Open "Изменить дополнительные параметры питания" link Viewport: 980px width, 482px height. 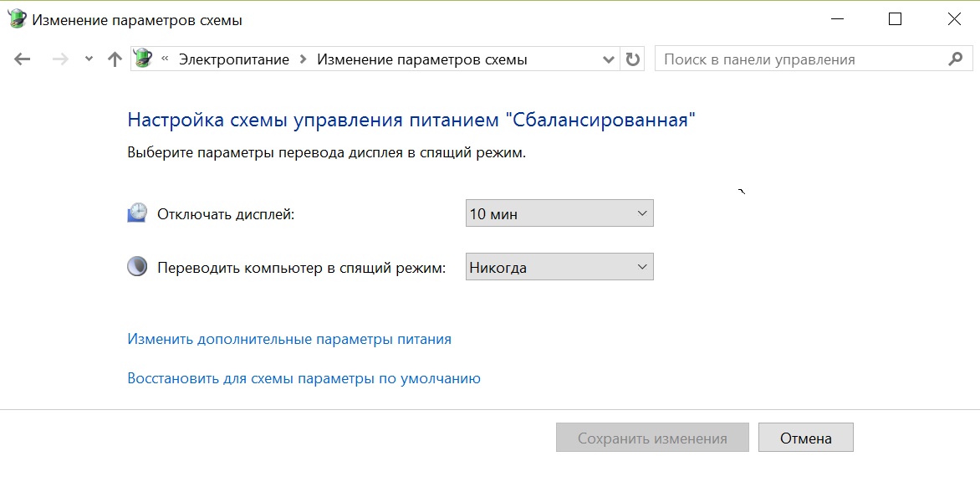tap(289, 340)
